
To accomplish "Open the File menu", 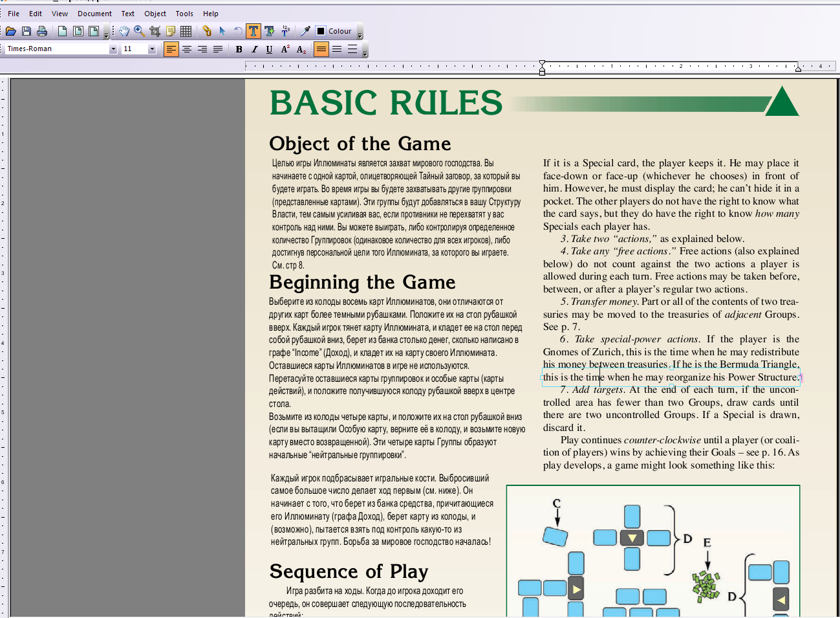I will click(x=14, y=14).
